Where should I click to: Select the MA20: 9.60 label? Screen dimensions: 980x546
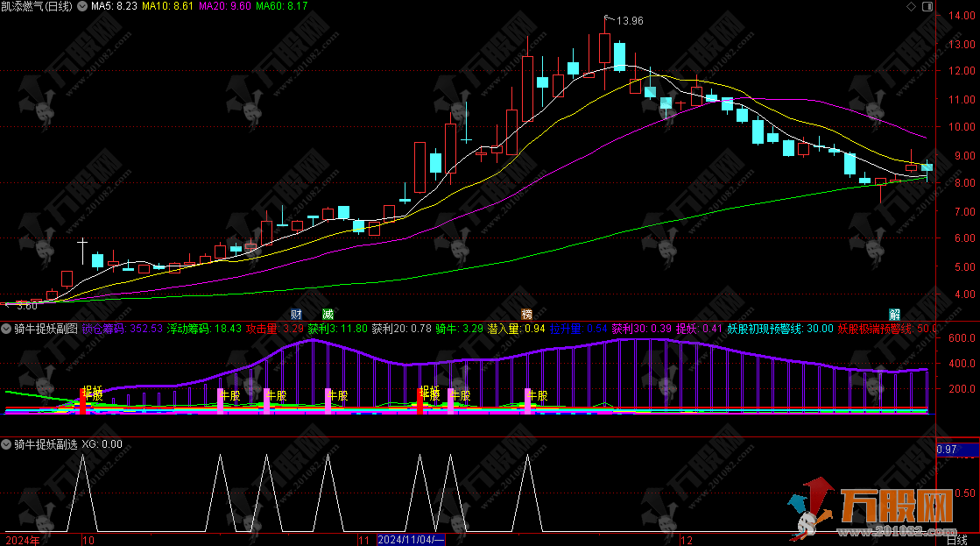225,6
